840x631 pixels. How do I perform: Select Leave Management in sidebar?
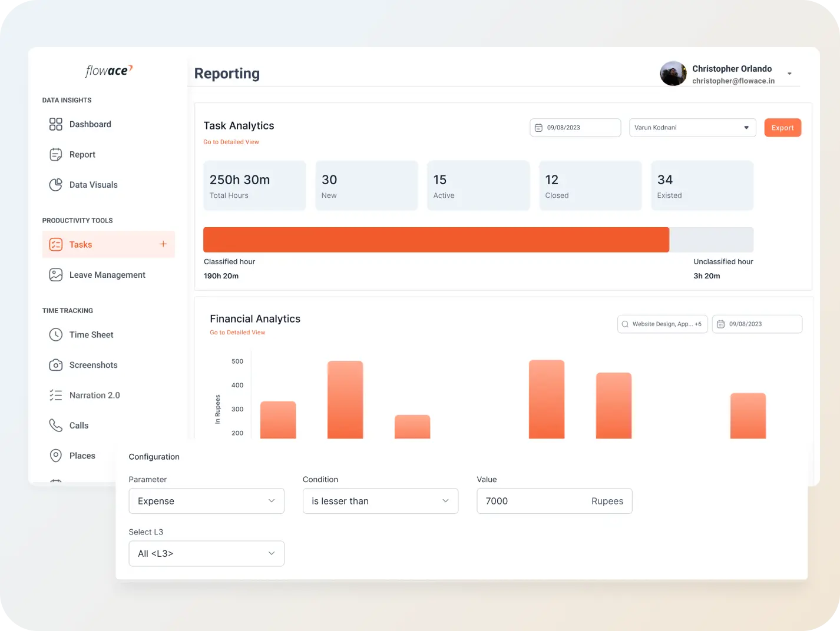coord(107,275)
